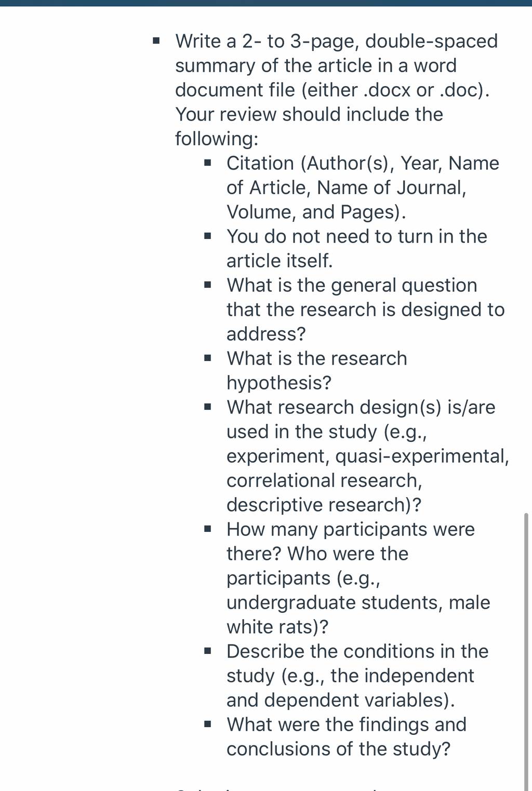Click the text "Volume, and Pages)."
Viewport: 532px width, 791px height.
pos(316,212)
